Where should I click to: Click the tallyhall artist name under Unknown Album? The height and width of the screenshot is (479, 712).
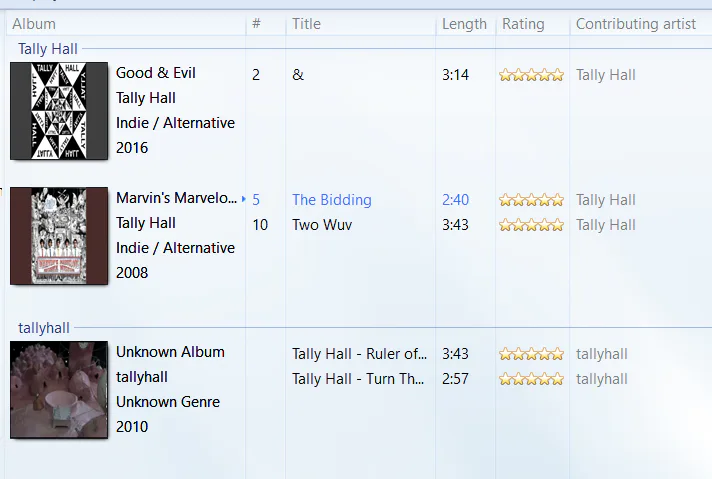tap(142, 377)
